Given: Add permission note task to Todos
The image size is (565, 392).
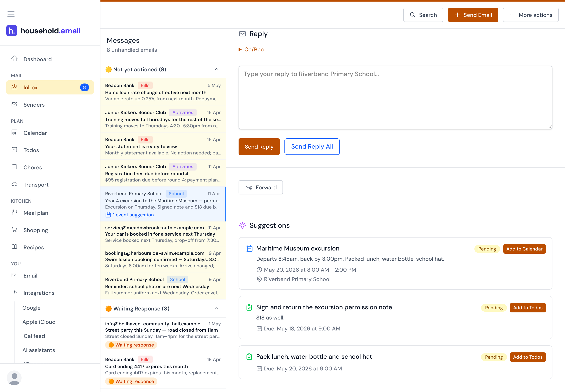Looking at the screenshot, I should coord(528,308).
